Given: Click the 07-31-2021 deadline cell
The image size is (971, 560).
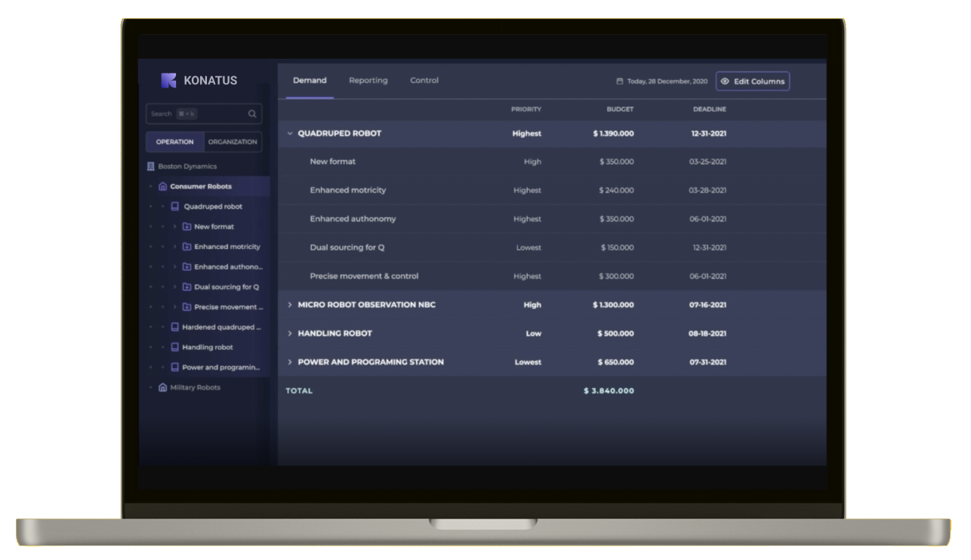Looking at the screenshot, I should pos(707,362).
